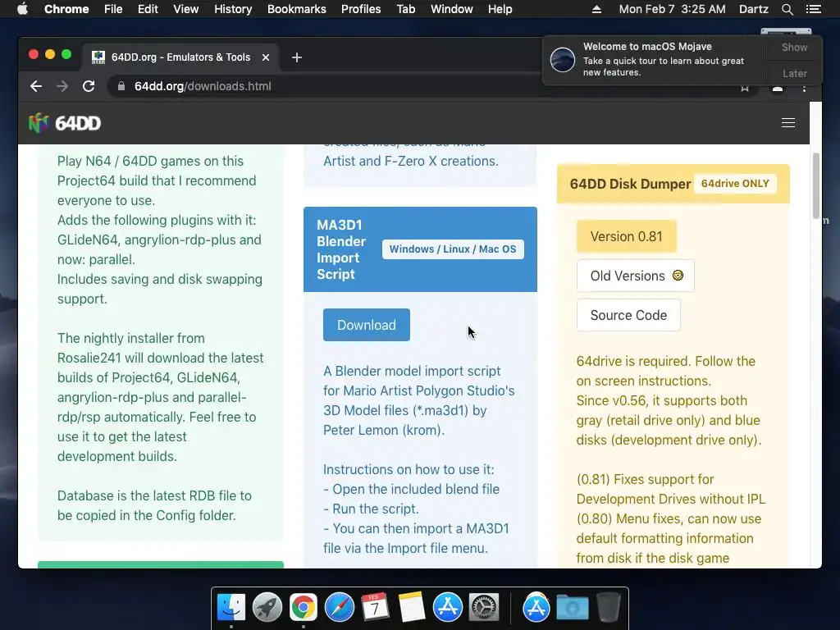Click the padlock icon in address bar
The height and width of the screenshot is (630, 840).
click(121, 86)
